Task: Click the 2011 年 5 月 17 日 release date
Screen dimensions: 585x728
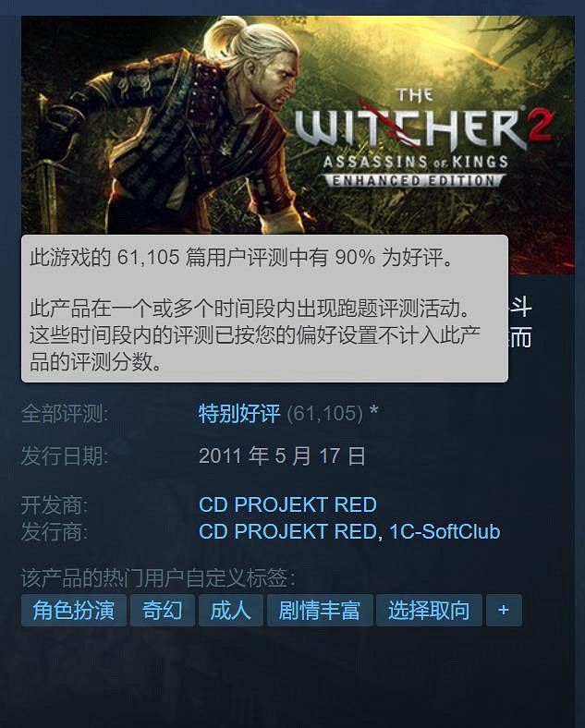Action: [282, 456]
